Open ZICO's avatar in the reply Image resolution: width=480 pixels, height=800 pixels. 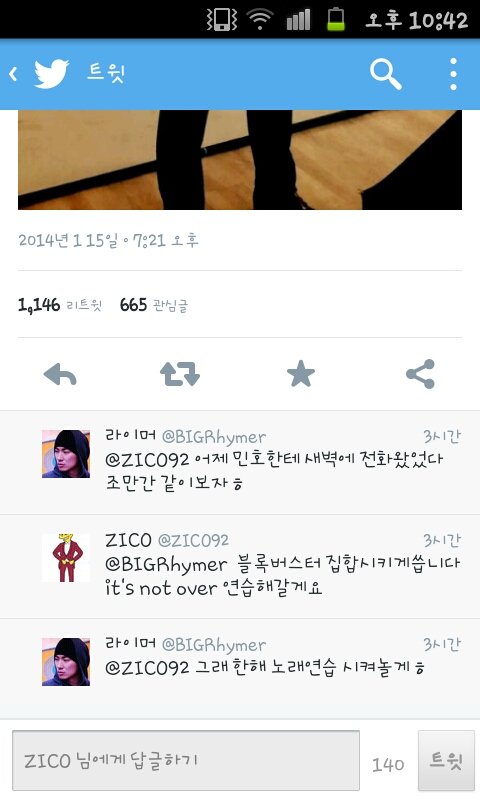[66, 558]
